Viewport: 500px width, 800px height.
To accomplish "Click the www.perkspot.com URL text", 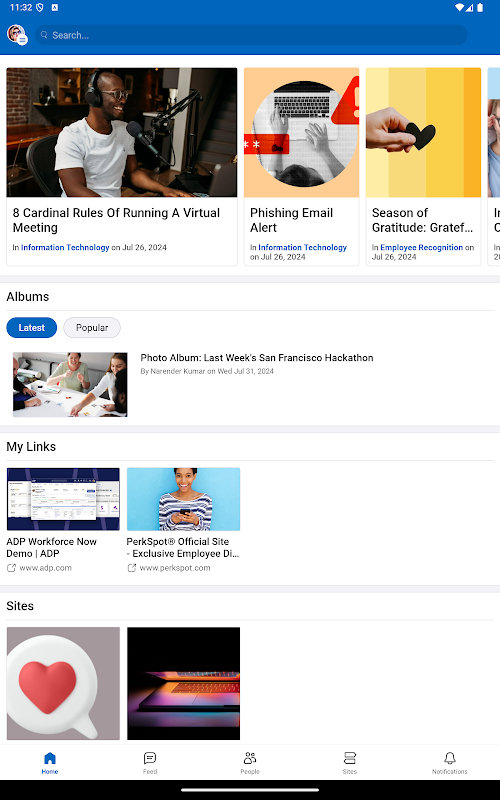I will (x=175, y=568).
